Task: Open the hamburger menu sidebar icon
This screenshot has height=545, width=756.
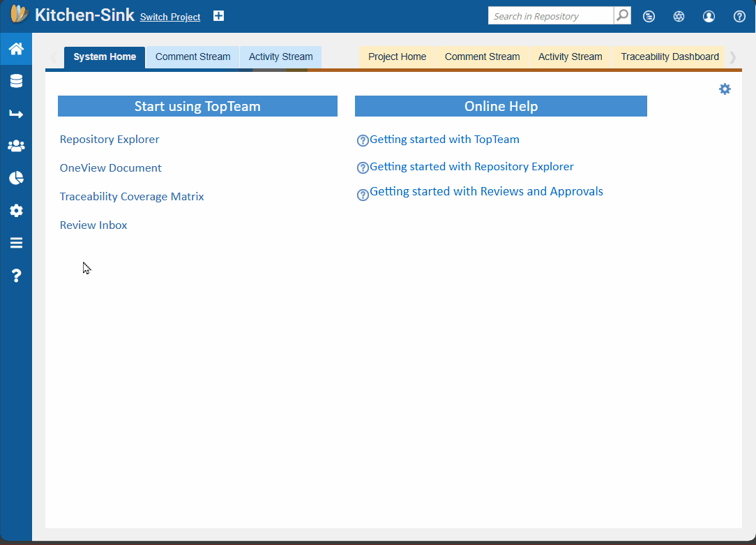Action: pos(17,243)
